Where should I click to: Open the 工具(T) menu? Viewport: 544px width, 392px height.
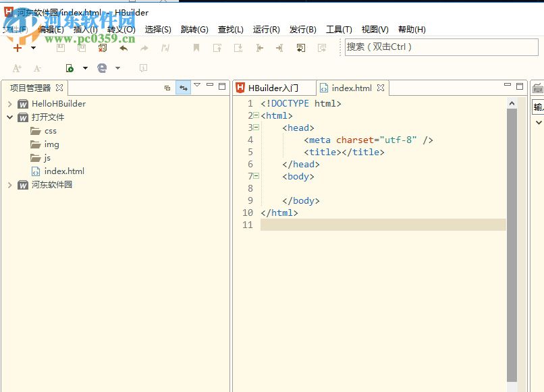point(339,30)
